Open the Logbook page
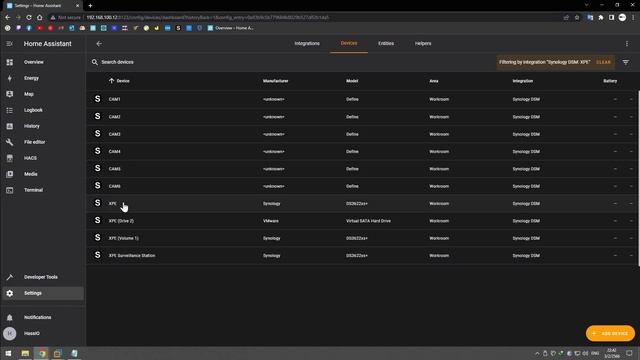The height and width of the screenshot is (360, 640). point(43,110)
